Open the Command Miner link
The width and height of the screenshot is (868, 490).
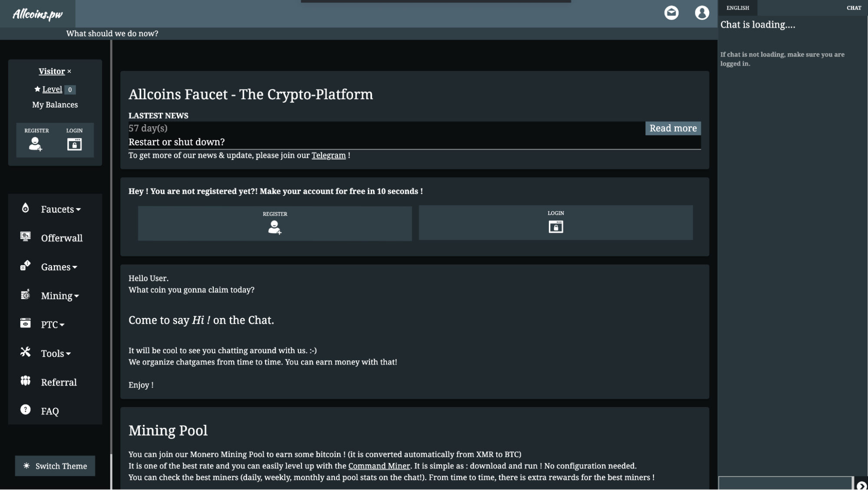click(379, 466)
